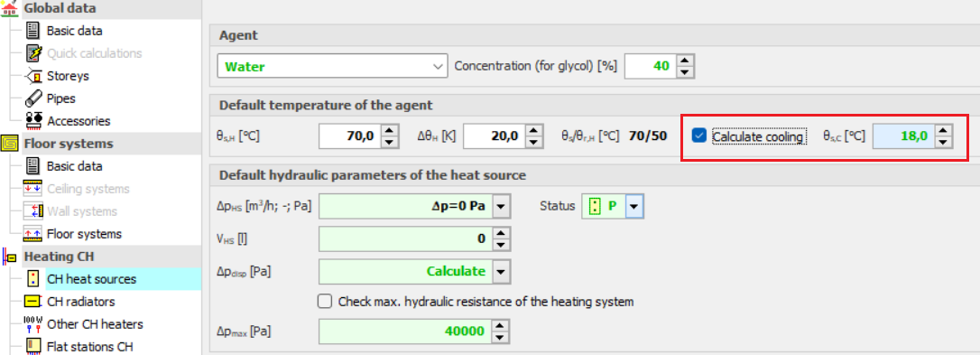980x355 pixels.
Task: Click the VHS field showing 0
Action: click(406, 238)
